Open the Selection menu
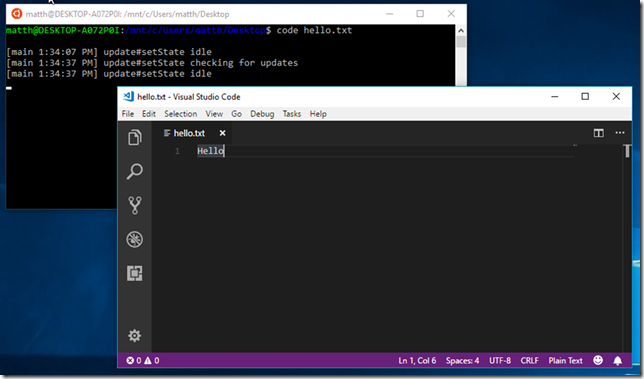Image resolution: width=644 pixels, height=379 pixels. (181, 114)
